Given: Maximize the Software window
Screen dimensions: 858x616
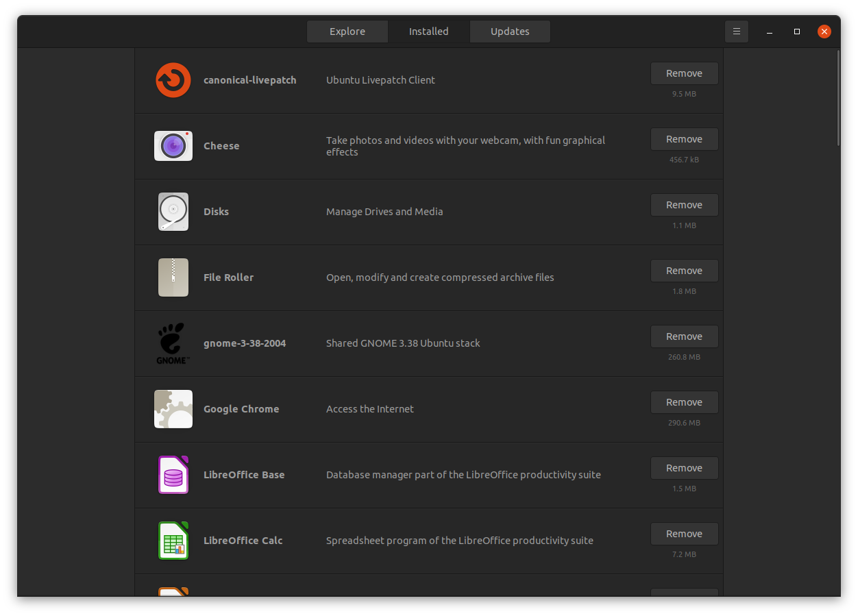Looking at the screenshot, I should [797, 32].
